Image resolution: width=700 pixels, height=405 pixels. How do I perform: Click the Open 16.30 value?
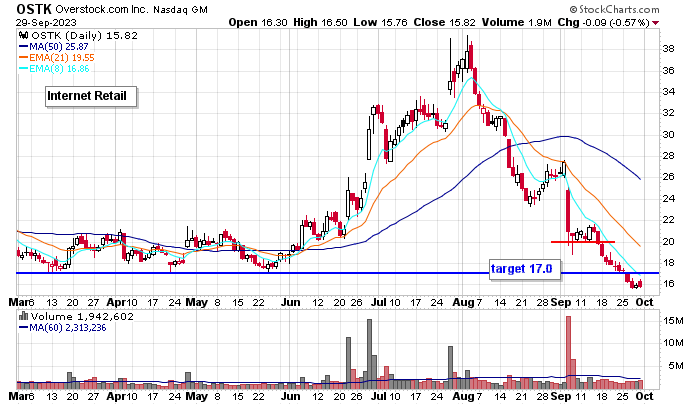tap(258, 22)
